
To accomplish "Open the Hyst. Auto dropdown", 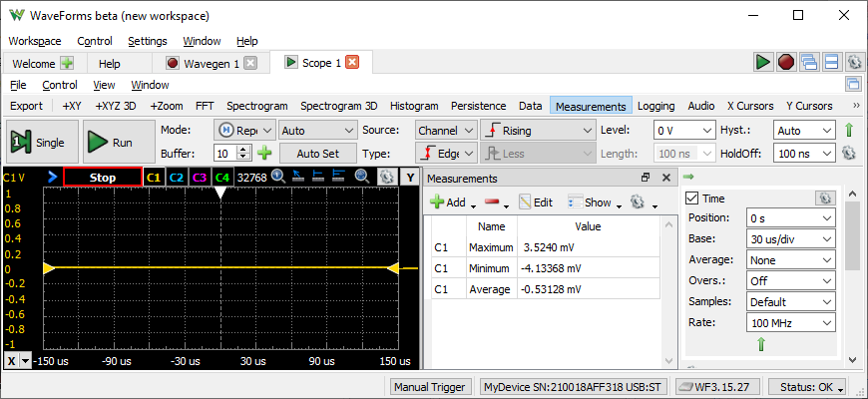I will tap(804, 131).
